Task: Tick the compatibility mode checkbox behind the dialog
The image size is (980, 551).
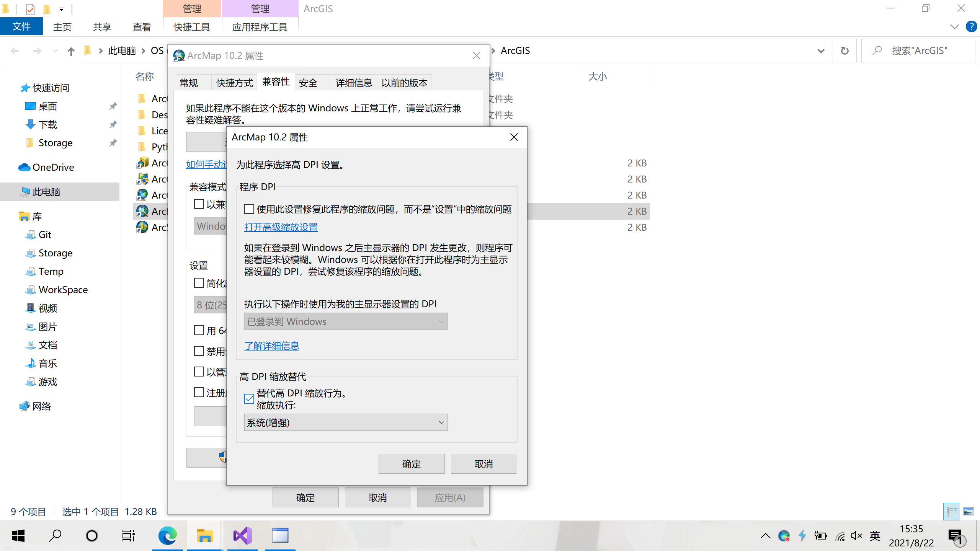Action: [199, 204]
